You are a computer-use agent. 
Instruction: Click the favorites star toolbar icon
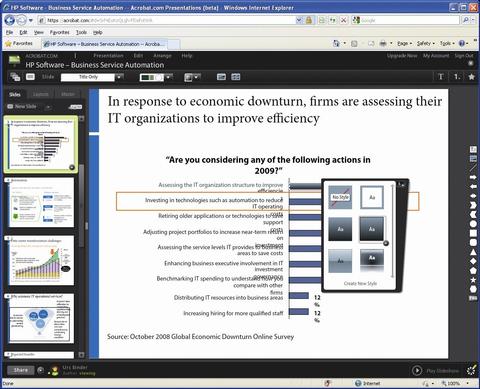point(471,77)
